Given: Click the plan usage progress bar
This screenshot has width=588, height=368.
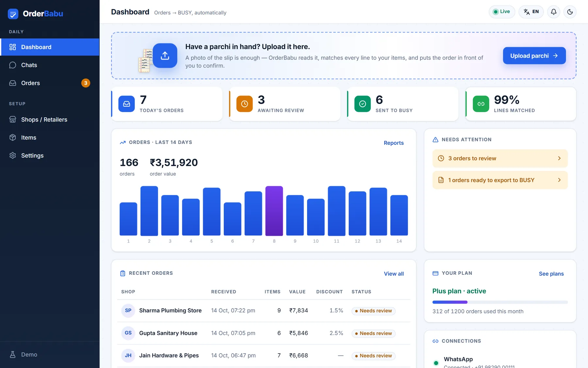Looking at the screenshot, I should point(500,302).
